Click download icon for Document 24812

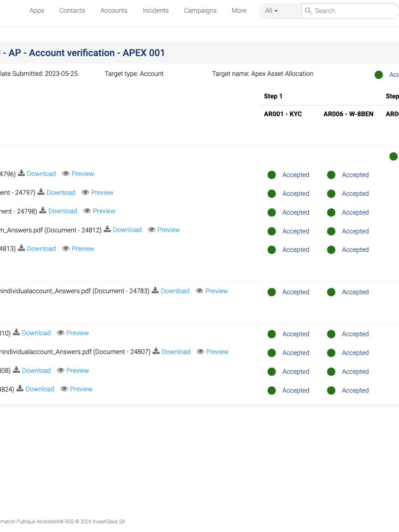point(107,229)
